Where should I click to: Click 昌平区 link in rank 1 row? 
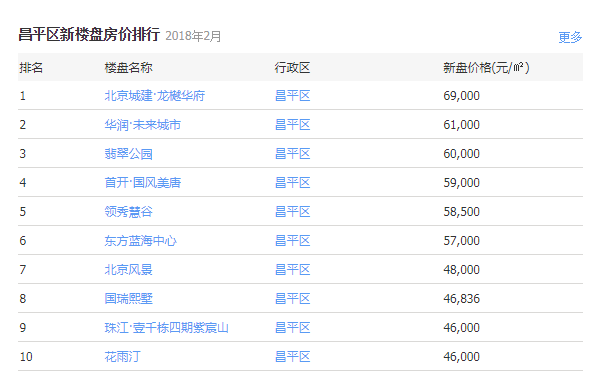pyautogui.click(x=292, y=95)
